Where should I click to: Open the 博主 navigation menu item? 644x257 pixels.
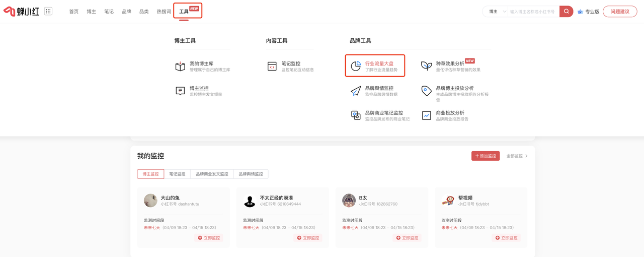coord(92,12)
